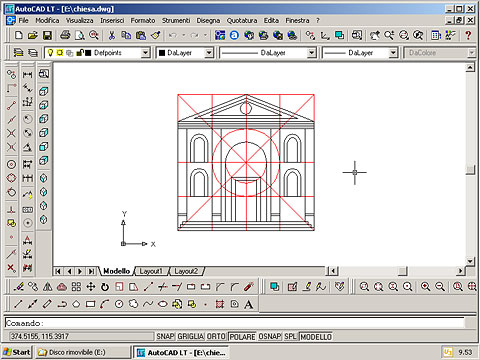Open the redo history dropdown arrow
The height and width of the screenshot is (360, 480).
[205, 35]
